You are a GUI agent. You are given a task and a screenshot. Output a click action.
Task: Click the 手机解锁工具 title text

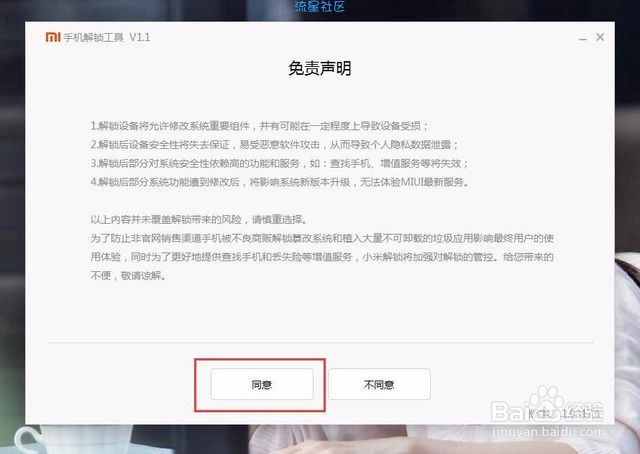point(93,38)
